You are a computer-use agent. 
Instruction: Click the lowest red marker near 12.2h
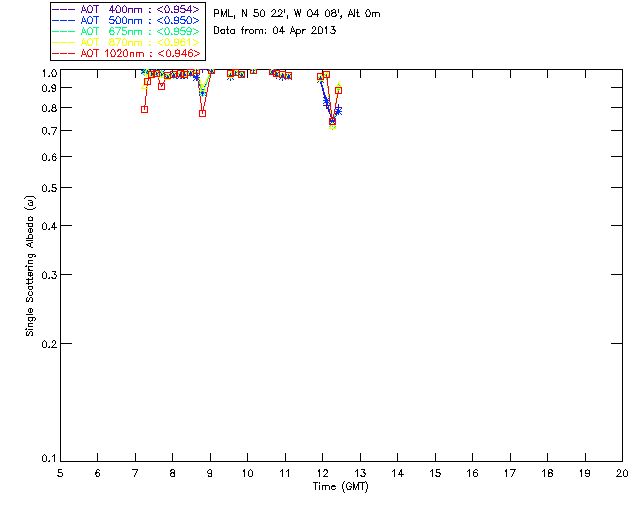click(332, 122)
